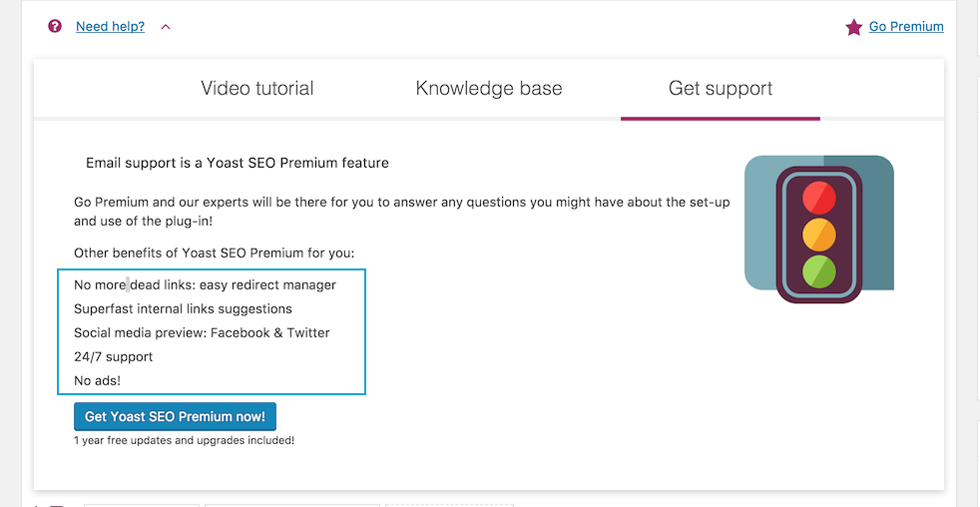Click the '24/7 support' benefit line
The width and height of the screenshot is (980, 507).
coord(114,357)
